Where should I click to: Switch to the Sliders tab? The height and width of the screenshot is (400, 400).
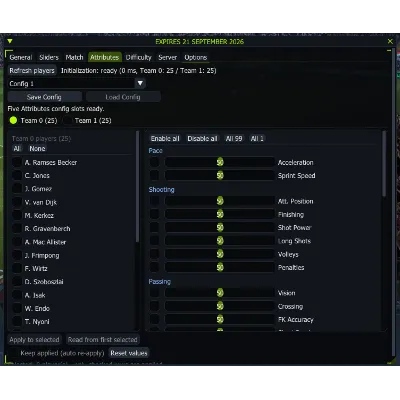click(49, 57)
